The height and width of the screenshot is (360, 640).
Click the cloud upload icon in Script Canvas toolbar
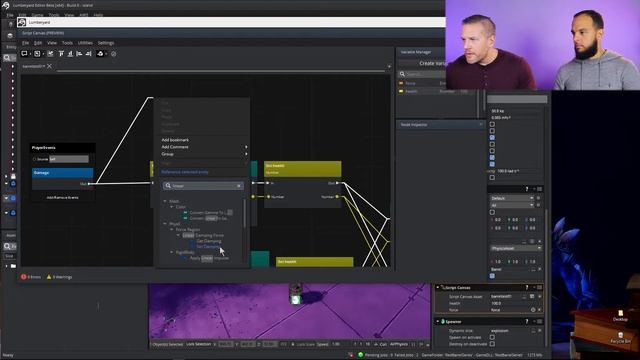point(100,53)
